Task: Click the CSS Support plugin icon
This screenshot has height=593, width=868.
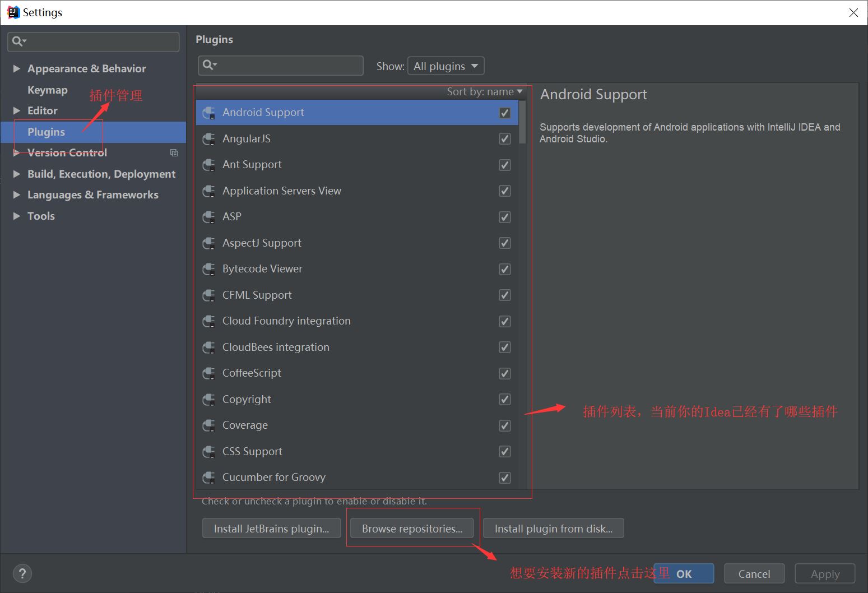Action: coord(208,452)
